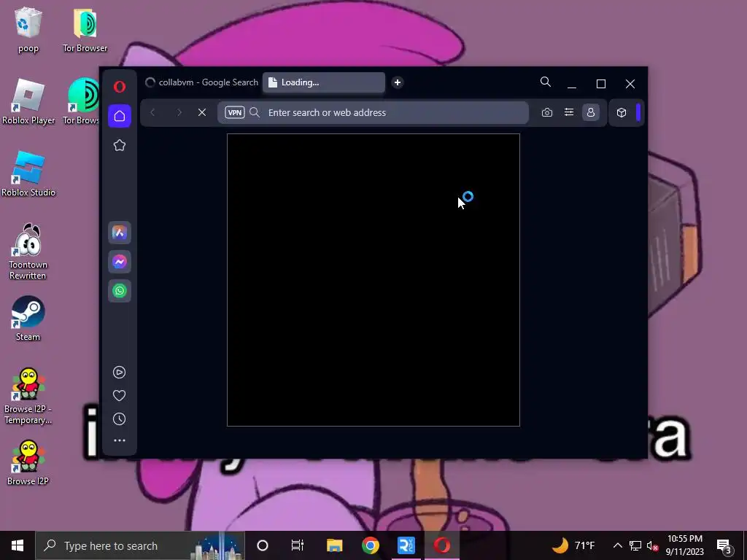Open Opera browser taskbar icon
Viewport: 747px width, 560px height.
[x=442, y=545]
